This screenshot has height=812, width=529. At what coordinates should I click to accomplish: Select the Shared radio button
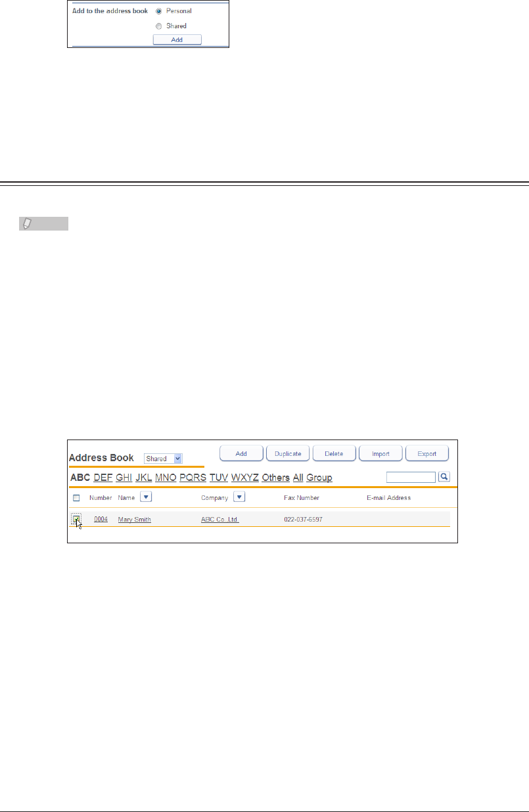coord(158,26)
